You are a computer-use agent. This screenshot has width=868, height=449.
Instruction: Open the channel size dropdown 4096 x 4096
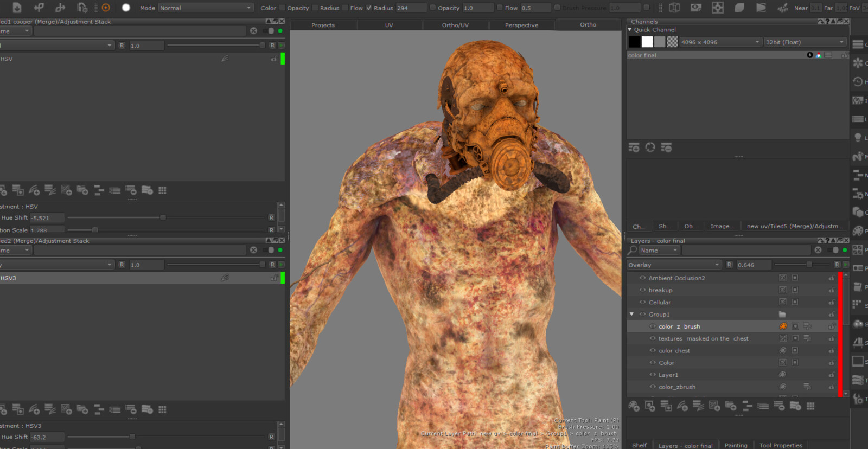point(720,42)
